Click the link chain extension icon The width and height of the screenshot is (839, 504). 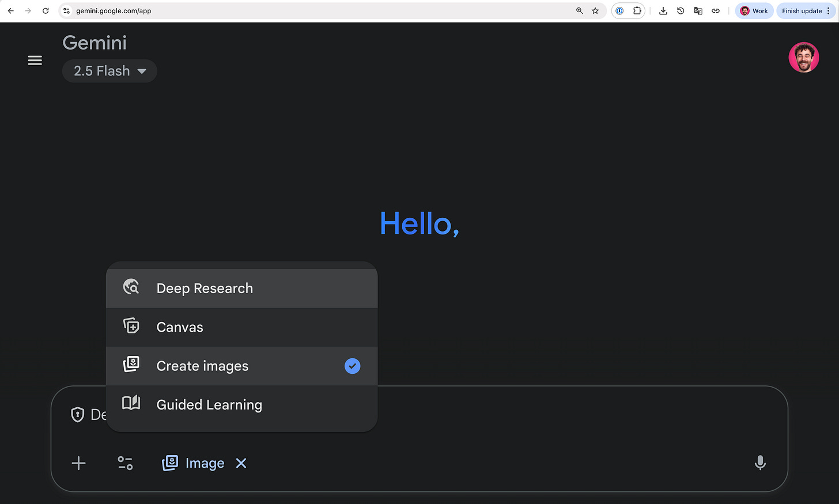716,10
